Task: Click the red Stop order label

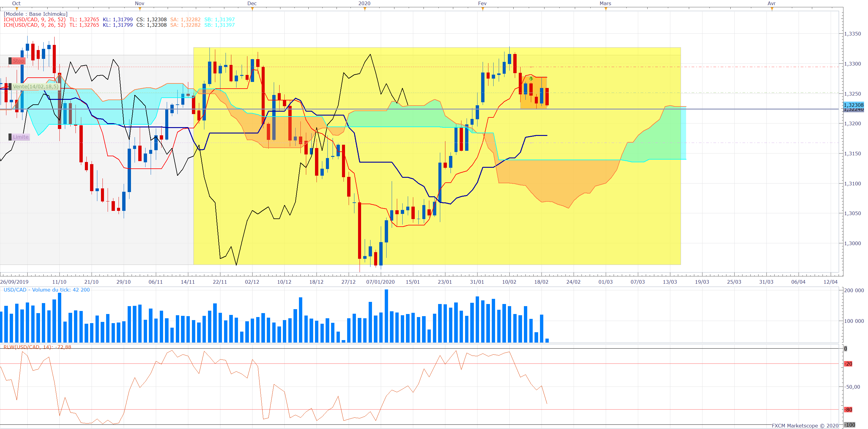Action: click(x=18, y=61)
